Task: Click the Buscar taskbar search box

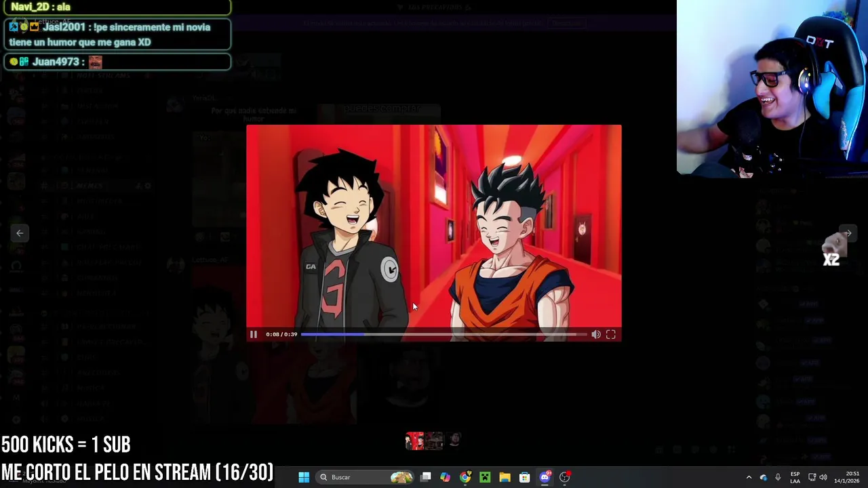Action: click(x=366, y=477)
